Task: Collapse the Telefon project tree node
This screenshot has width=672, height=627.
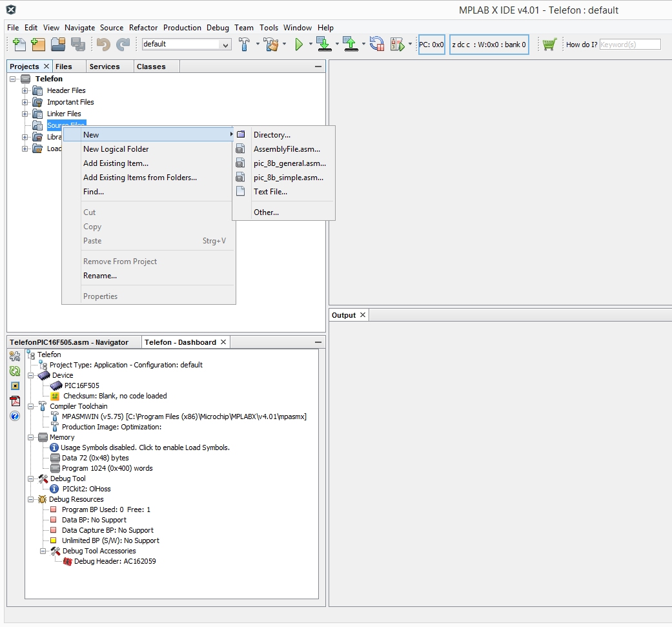Action: click(x=13, y=79)
